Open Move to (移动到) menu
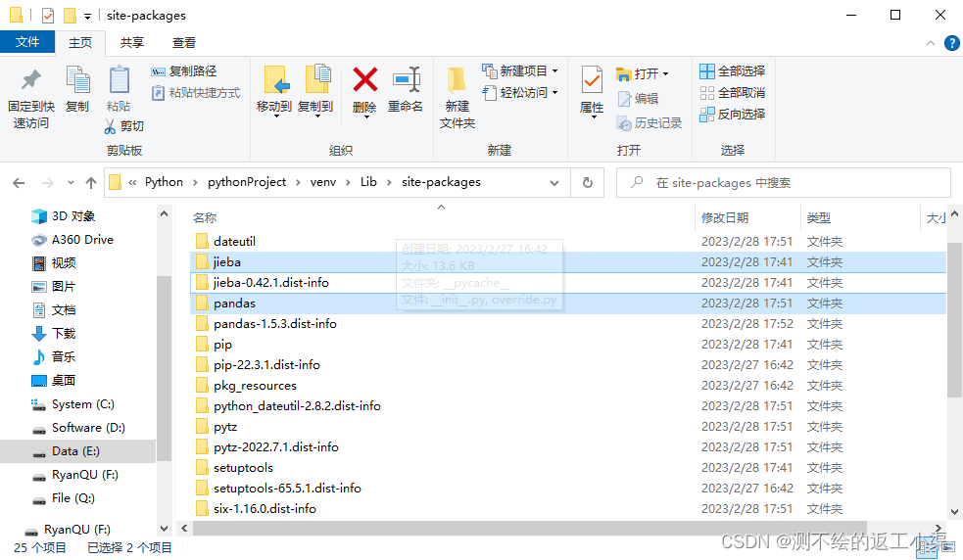The image size is (963, 560). tap(274, 91)
